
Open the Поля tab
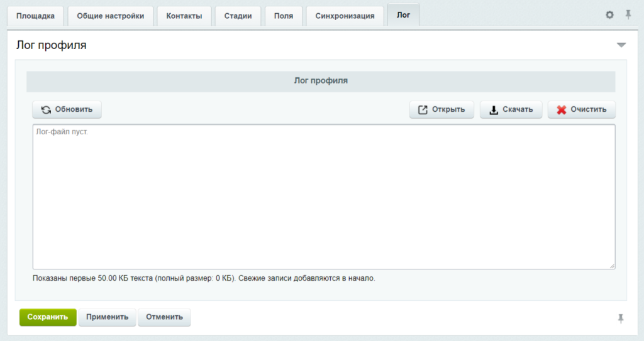284,16
